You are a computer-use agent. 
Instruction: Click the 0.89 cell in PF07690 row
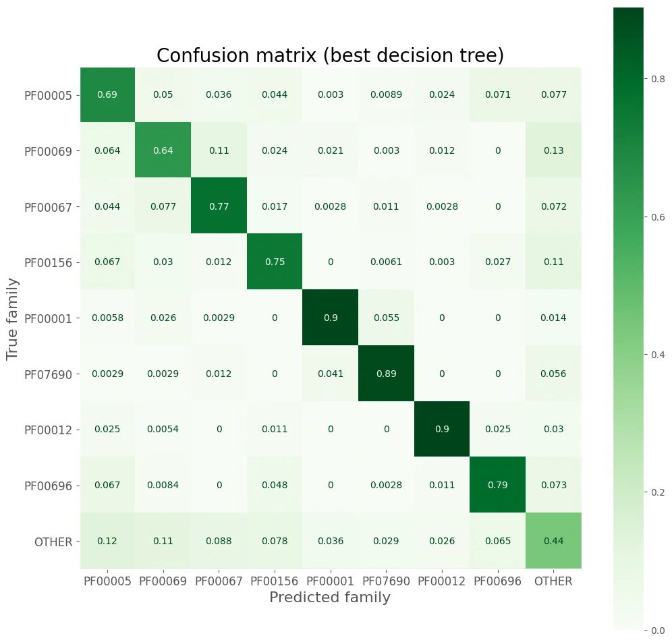(386, 374)
